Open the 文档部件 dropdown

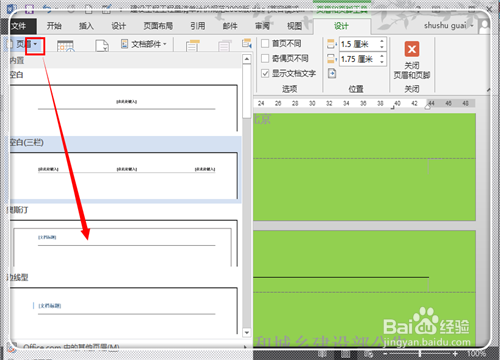144,44
